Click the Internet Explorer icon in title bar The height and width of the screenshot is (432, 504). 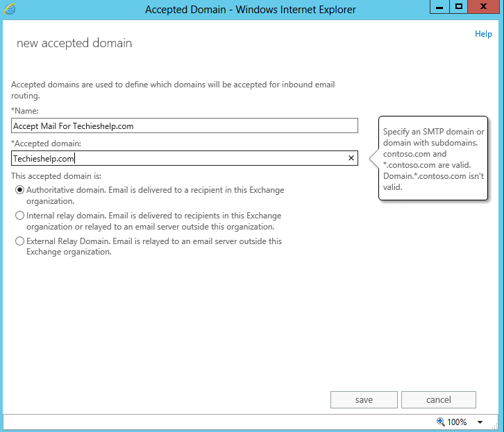(10, 9)
